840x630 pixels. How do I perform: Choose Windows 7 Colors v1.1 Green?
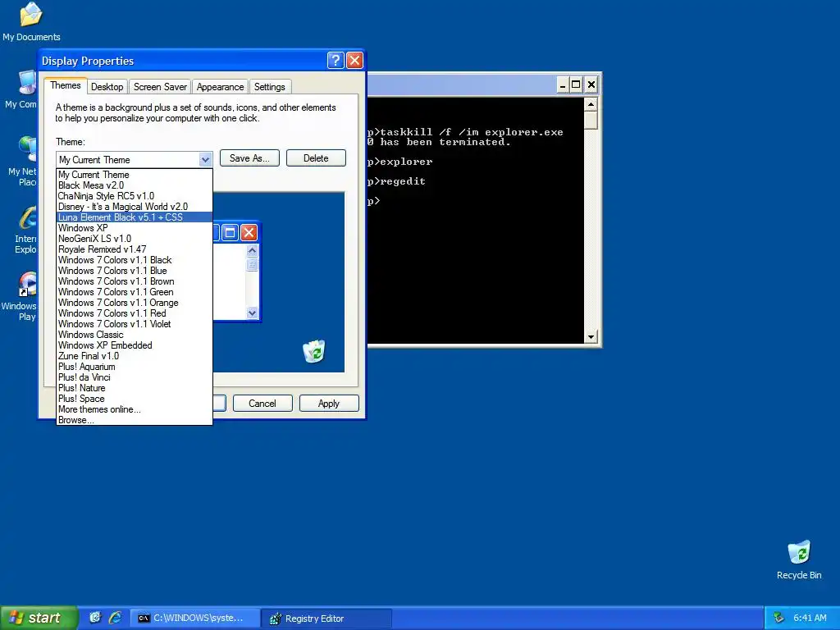pos(135,292)
